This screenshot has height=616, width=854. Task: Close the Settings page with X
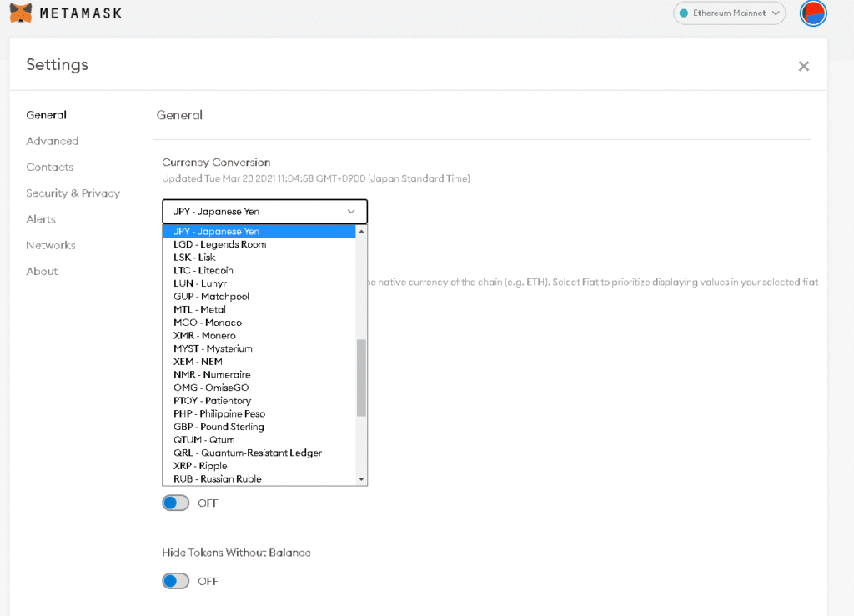(803, 67)
